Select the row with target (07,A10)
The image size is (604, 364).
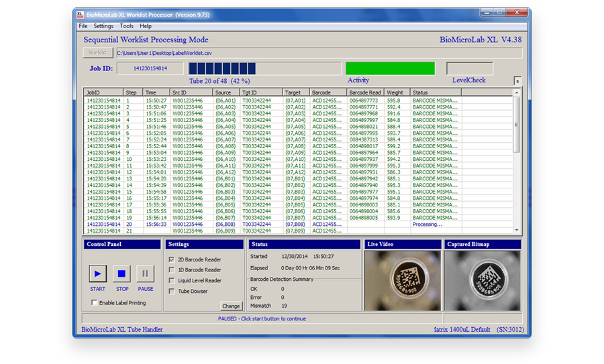299,160
